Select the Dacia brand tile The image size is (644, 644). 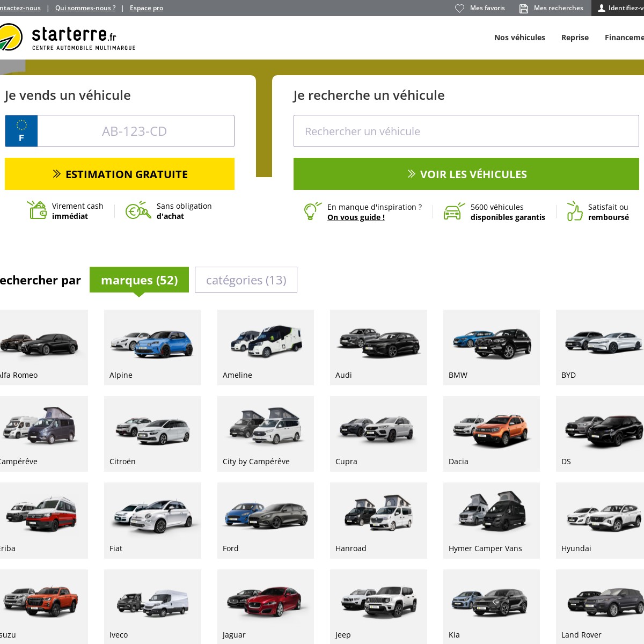pyautogui.click(x=492, y=434)
